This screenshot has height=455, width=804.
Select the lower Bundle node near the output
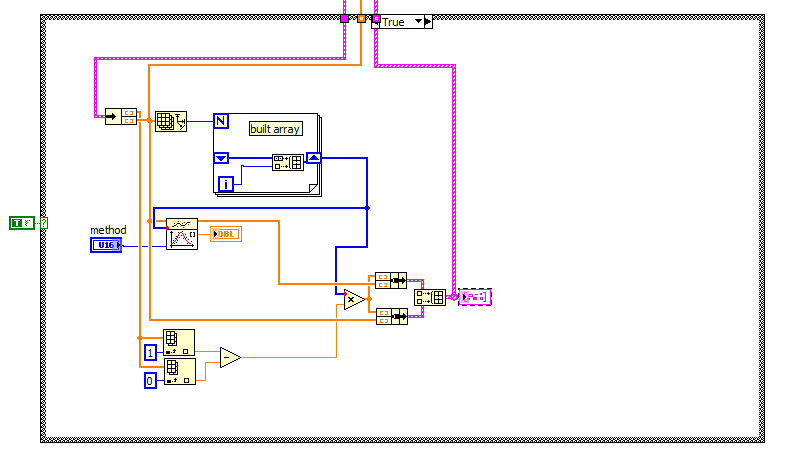[x=392, y=316]
